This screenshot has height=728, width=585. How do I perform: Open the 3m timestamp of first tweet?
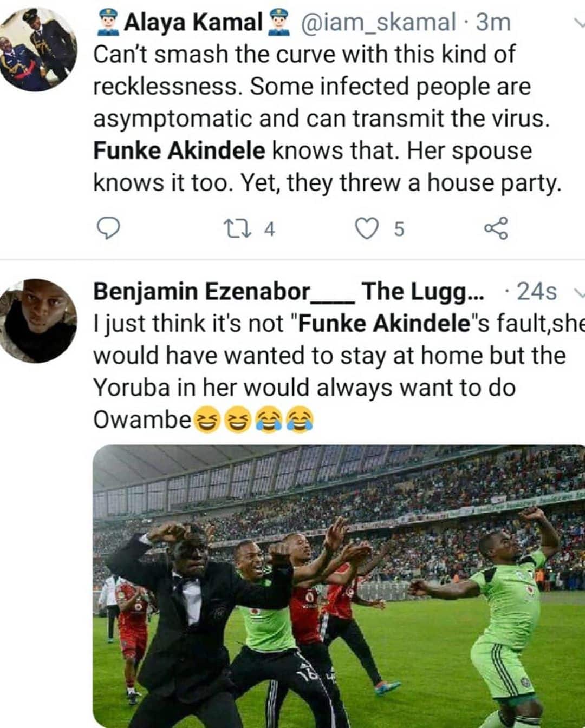[493, 23]
